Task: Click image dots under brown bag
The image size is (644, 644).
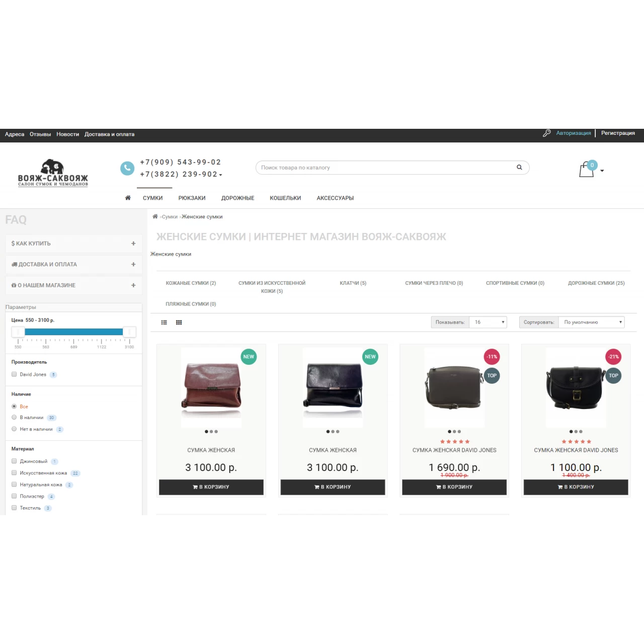Action: [211, 432]
